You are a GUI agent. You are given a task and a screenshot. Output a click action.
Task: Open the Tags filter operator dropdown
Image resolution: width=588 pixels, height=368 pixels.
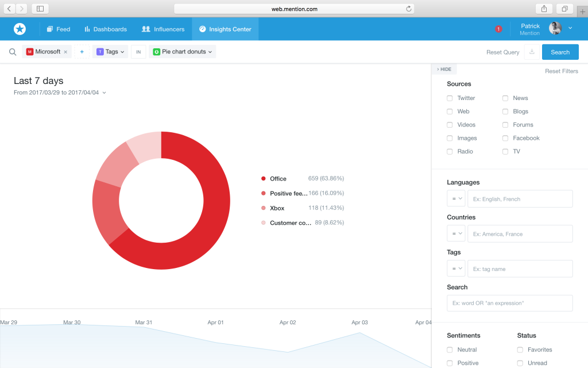[x=456, y=269]
